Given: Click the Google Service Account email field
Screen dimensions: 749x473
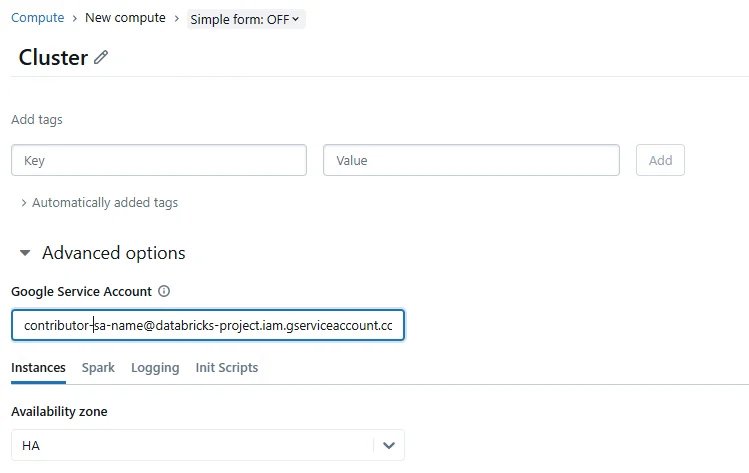Looking at the screenshot, I should pyautogui.click(x=207, y=326).
